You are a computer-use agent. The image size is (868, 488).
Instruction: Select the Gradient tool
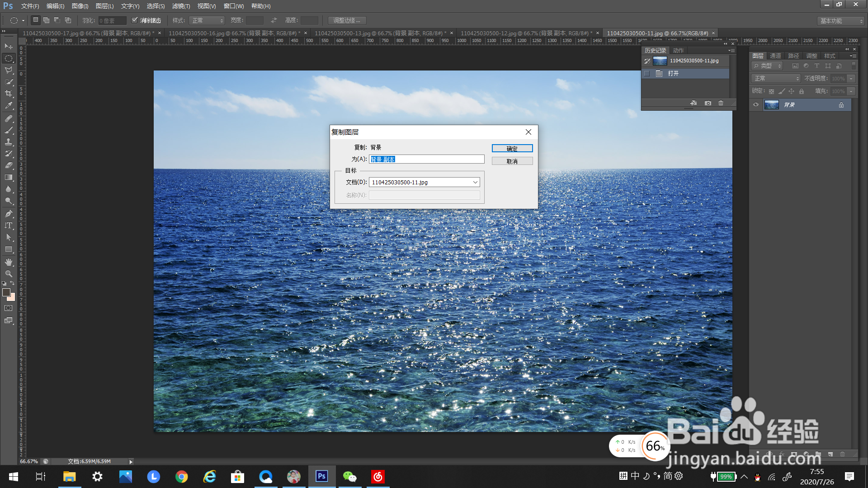pos(9,178)
